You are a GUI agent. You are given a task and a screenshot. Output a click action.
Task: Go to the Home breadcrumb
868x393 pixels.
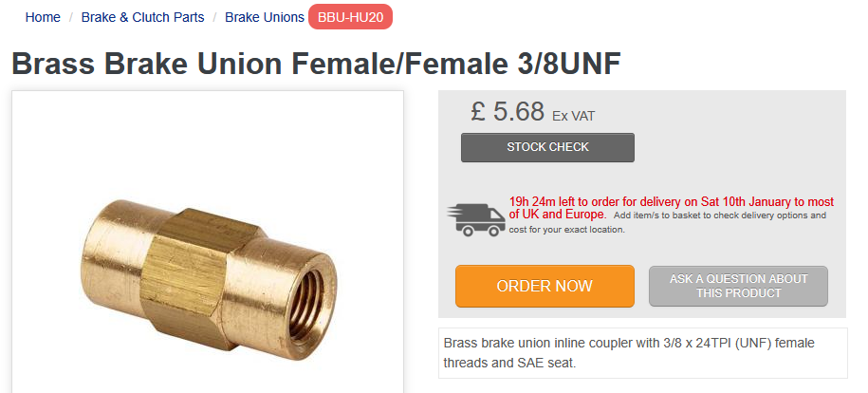(x=43, y=17)
